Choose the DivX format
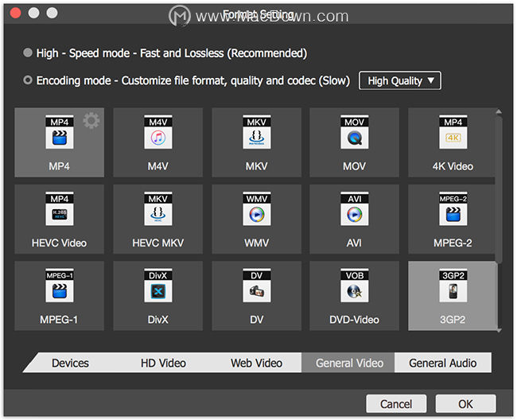517x420 pixels. (x=158, y=296)
